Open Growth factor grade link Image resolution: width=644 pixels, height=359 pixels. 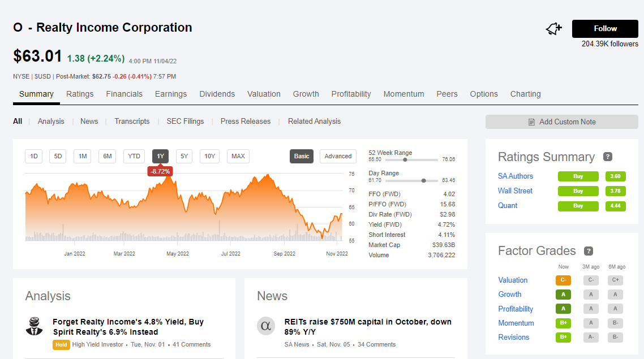(x=510, y=295)
